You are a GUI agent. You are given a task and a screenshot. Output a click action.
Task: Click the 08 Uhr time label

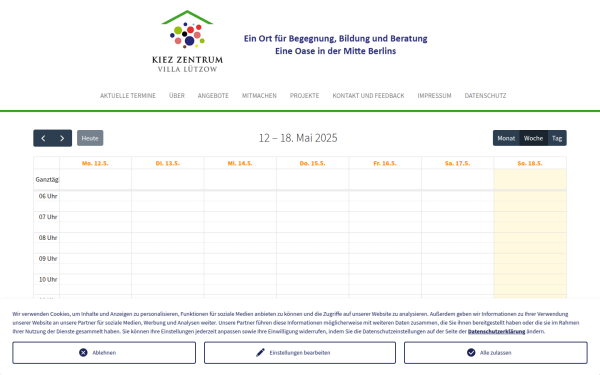click(48, 238)
